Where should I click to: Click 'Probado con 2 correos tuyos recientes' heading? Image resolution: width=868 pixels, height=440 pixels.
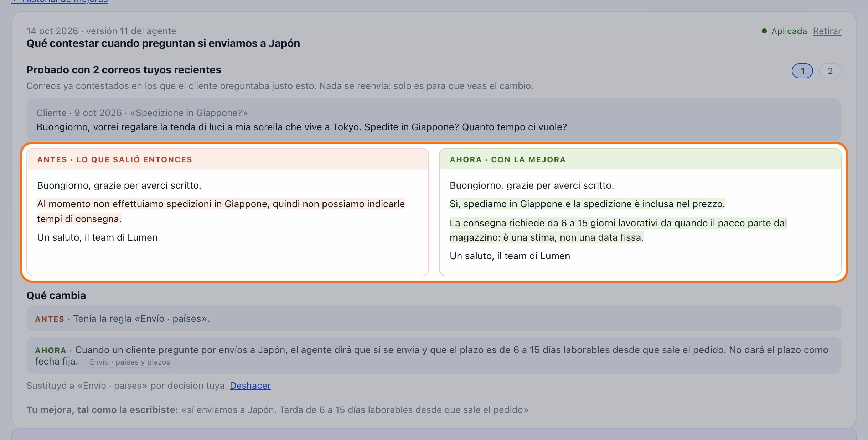pos(124,70)
